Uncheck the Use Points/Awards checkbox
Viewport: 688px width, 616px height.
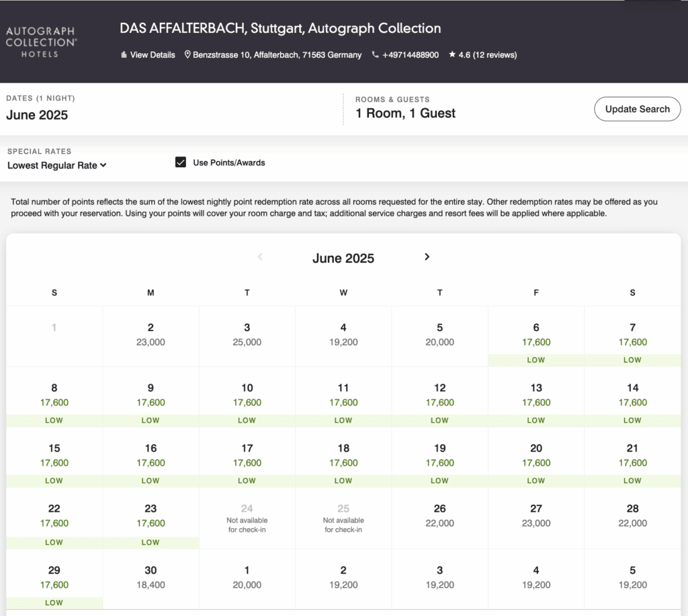coord(180,163)
